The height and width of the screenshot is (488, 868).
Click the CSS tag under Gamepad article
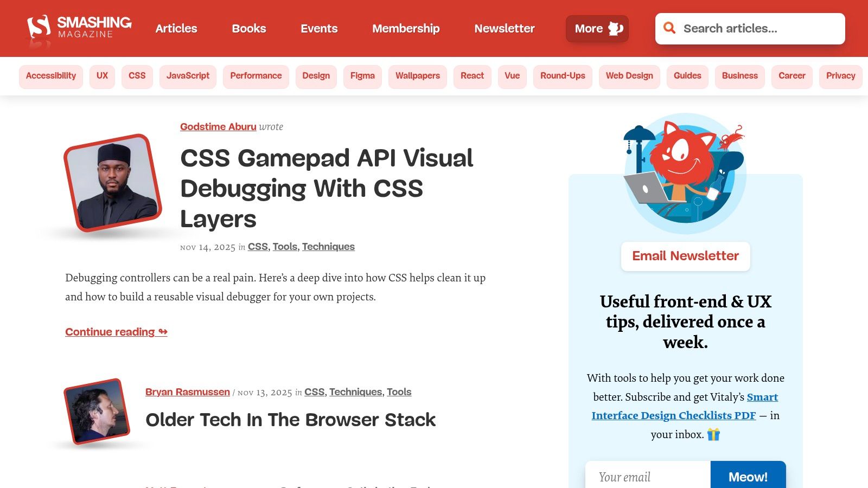click(258, 247)
